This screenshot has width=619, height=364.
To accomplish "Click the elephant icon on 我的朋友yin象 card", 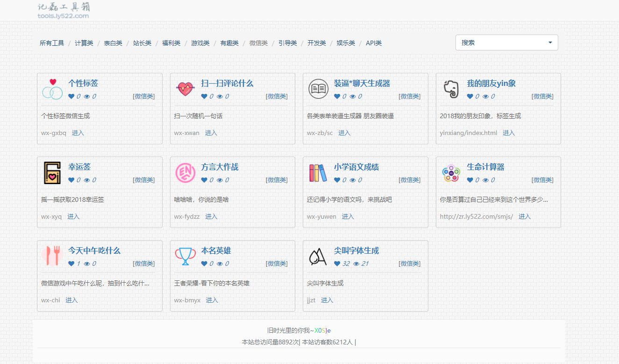I will tap(451, 88).
